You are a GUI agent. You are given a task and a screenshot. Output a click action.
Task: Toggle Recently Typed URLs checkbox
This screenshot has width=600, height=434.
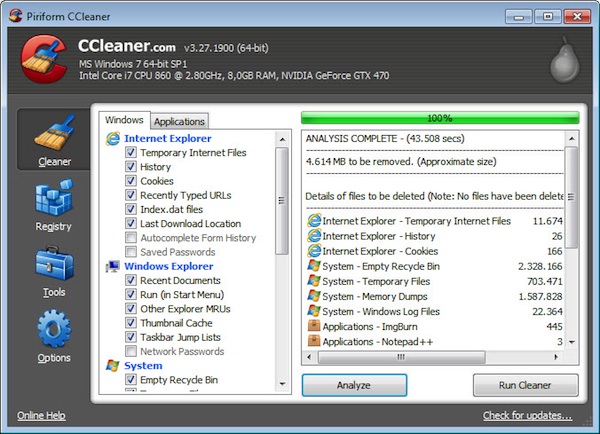[x=131, y=195]
